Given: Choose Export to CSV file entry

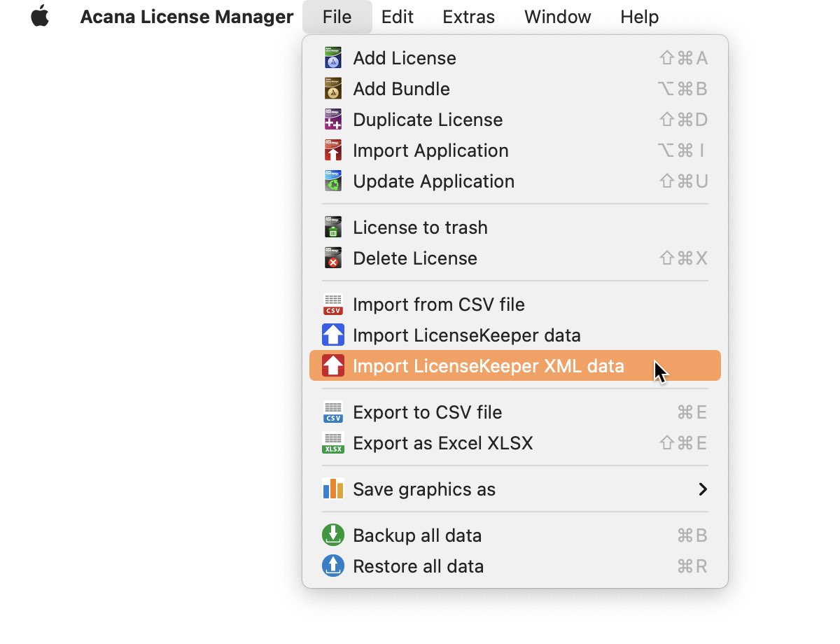Looking at the screenshot, I should coord(515,412).
